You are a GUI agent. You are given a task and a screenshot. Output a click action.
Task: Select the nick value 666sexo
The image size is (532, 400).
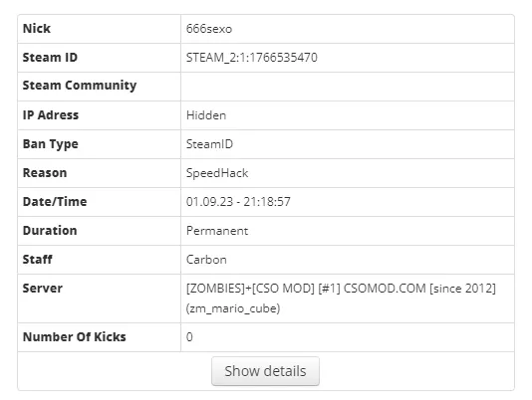pyautogui.click(x=209, y=29)
